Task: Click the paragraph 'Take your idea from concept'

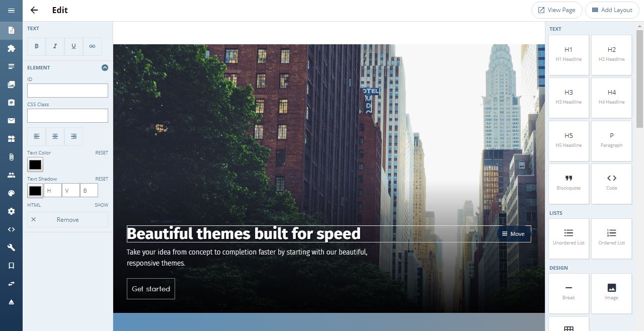Action: coord(247,257)
